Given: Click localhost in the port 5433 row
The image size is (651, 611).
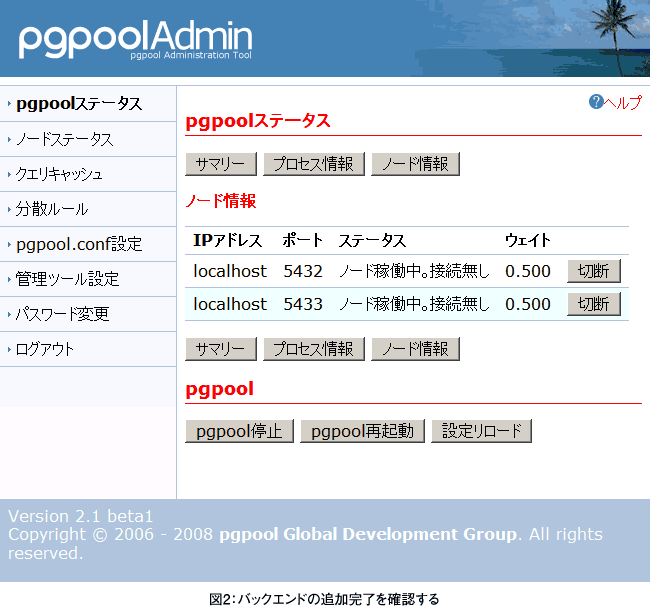Looking at the screenshot, I should [230, 304].
